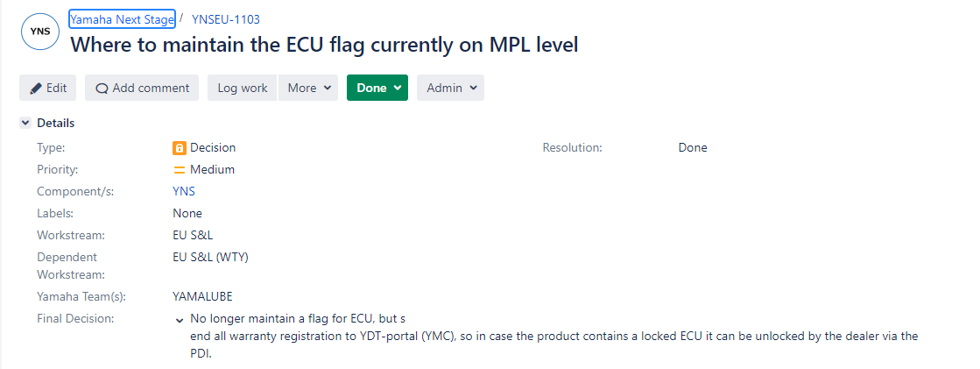Image resolution: width=980 pixels, height=369 pixels.
Task: Click the YNS project avatar icon
Action: (40, 31)
